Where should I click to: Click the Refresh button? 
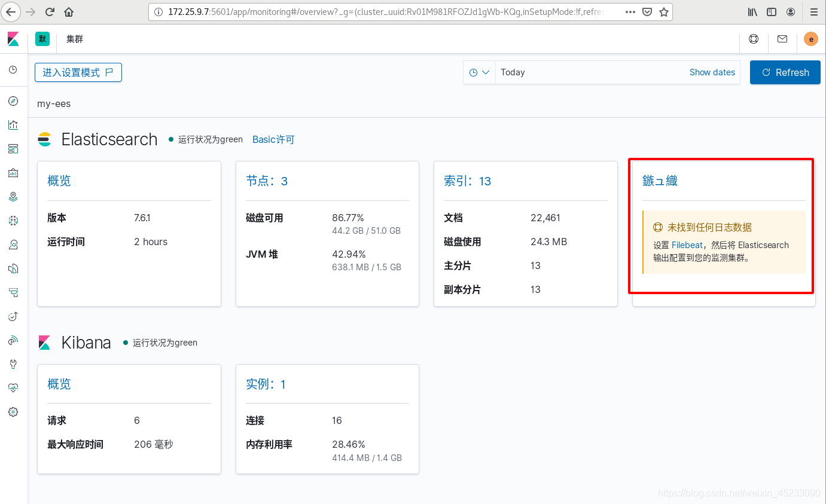point(785,72)
